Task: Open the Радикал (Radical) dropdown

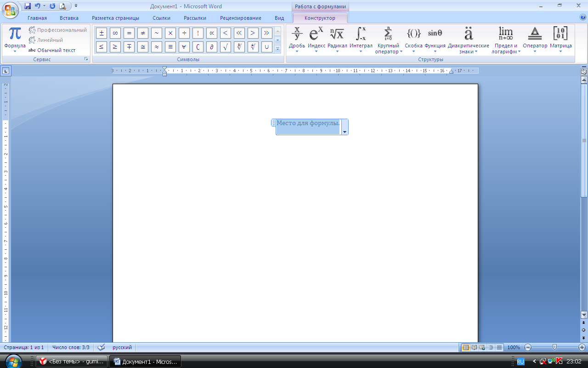Action: tap(337, 40)
